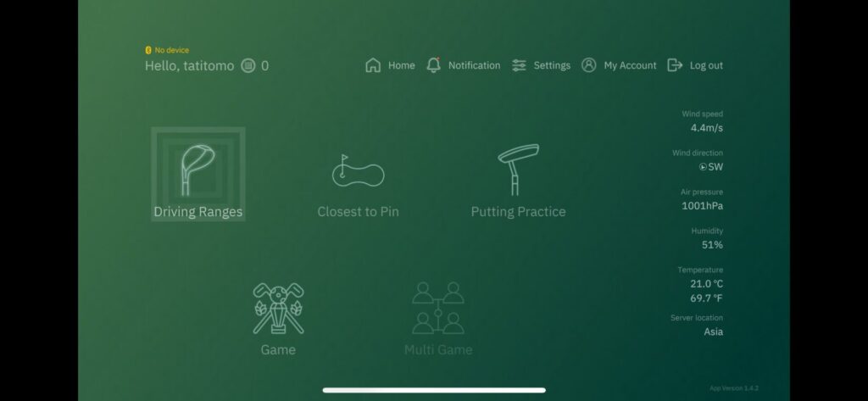Click the Home house icon
The image size is (868, 401).
click(373, 65)
